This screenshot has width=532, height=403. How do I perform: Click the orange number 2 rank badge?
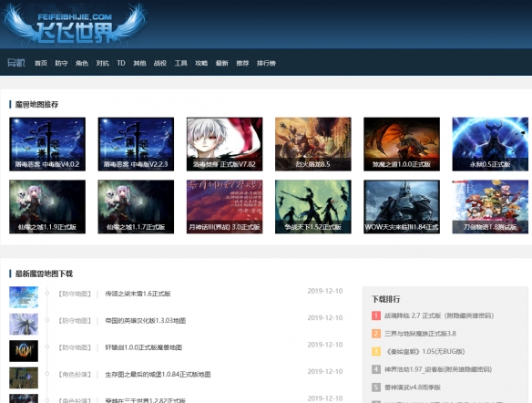coord(376,334)
